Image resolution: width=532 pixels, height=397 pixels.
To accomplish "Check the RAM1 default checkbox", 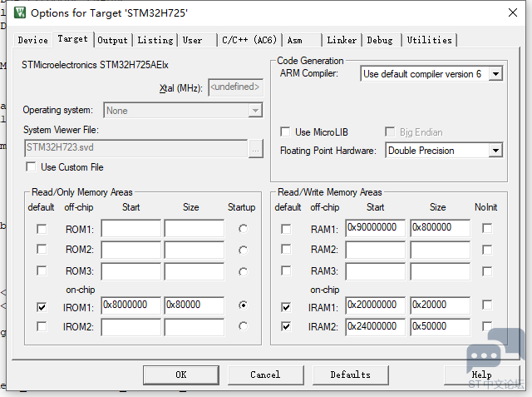I will pyautogui.click(x=286, y=229).
